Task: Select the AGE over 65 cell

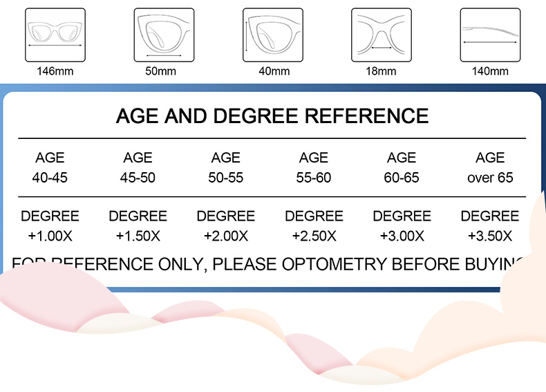Action: click(490, 168)
